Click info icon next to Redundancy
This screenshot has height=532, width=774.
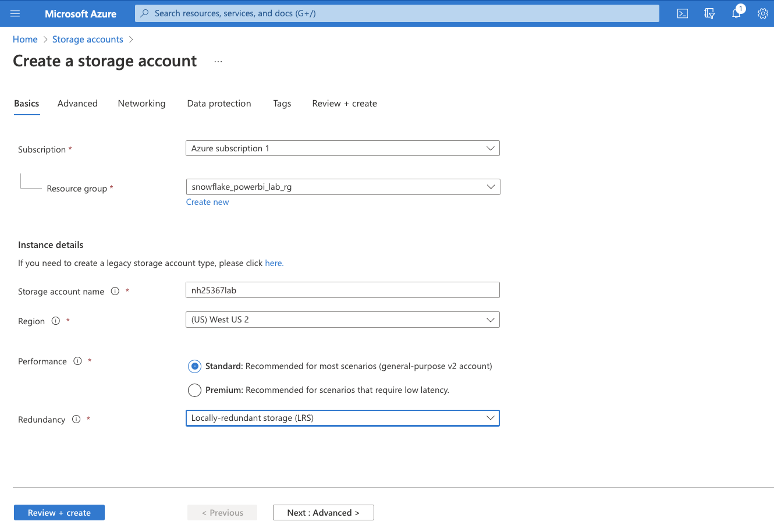point(76,420)
